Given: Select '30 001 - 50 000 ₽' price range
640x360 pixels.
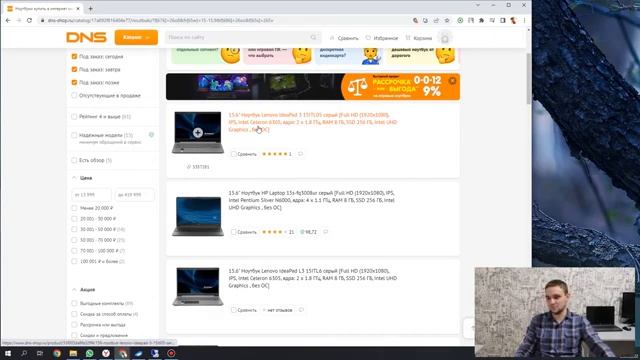Looking at the screenshot, I should coord(74,229).
